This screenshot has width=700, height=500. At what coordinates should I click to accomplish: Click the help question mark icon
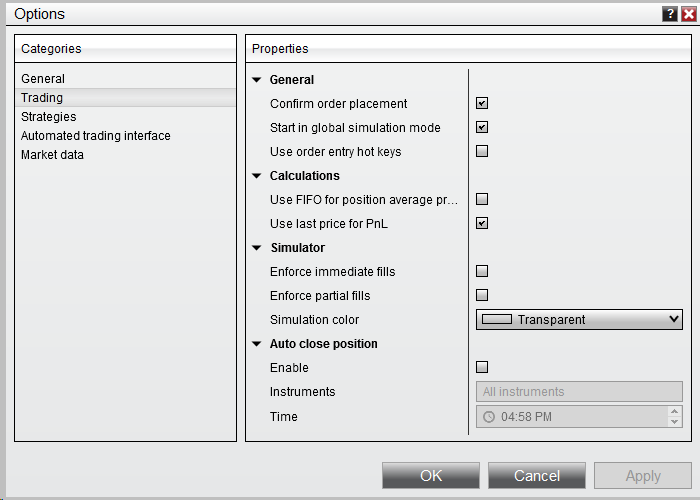tap(669, 14)
